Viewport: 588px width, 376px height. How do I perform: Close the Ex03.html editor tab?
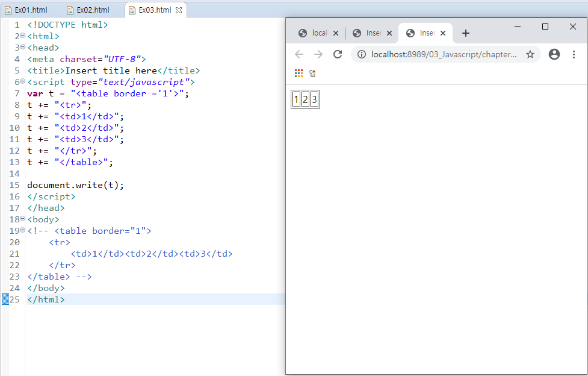tap(179, 10)
